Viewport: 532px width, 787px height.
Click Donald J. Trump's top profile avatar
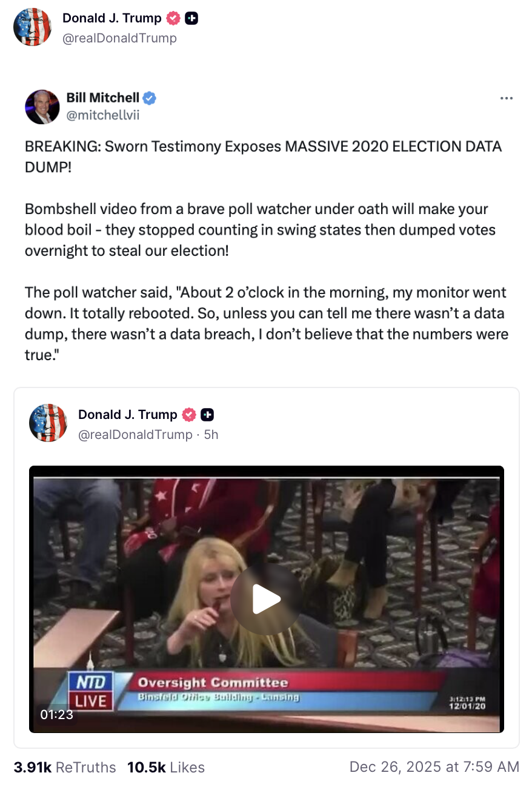pyautogui.click(x=33, y=27)
